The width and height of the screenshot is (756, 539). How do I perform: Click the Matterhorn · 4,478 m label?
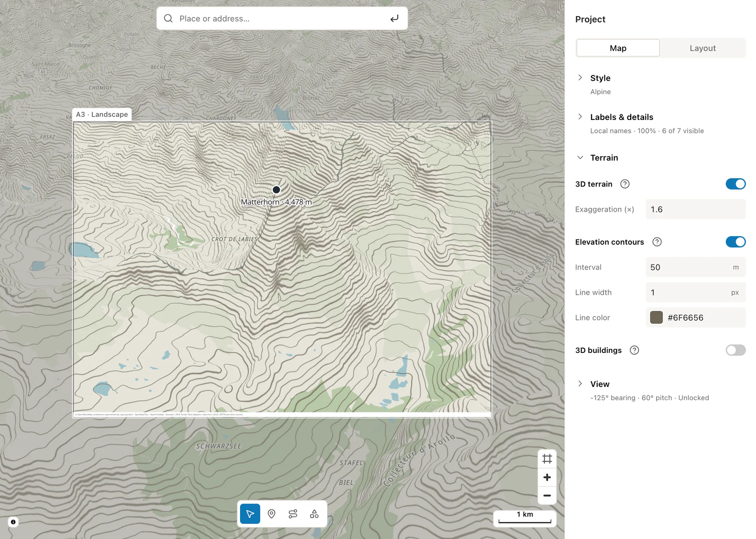(276, 202)
